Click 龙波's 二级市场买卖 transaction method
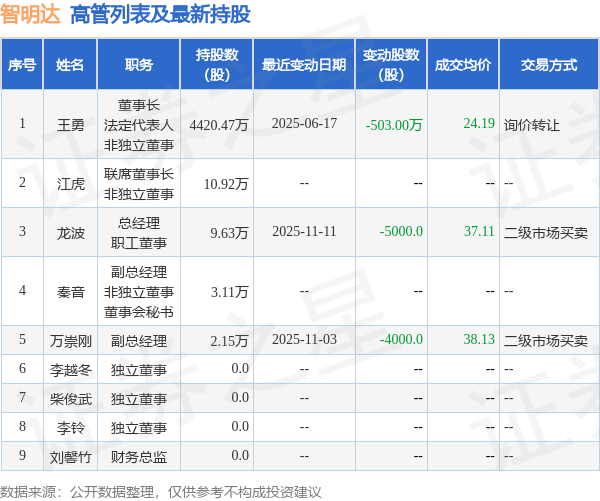This screenshot has height=501, width=600. (546, 233)
